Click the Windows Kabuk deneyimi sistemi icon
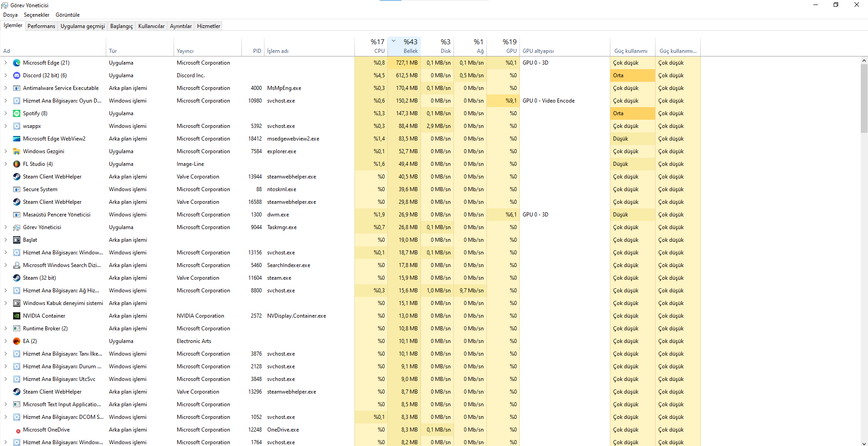Viewport: 868px width, 446px height. click(17, 303)
